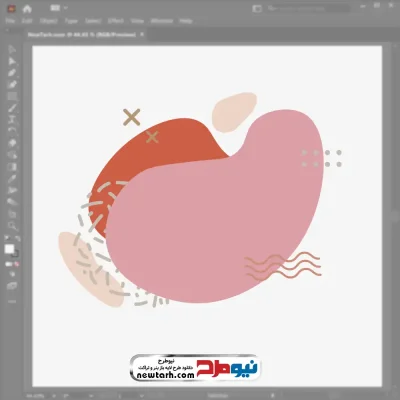Click the Home icon in top bar
The image size is (400, 400).
pos(27,9)
